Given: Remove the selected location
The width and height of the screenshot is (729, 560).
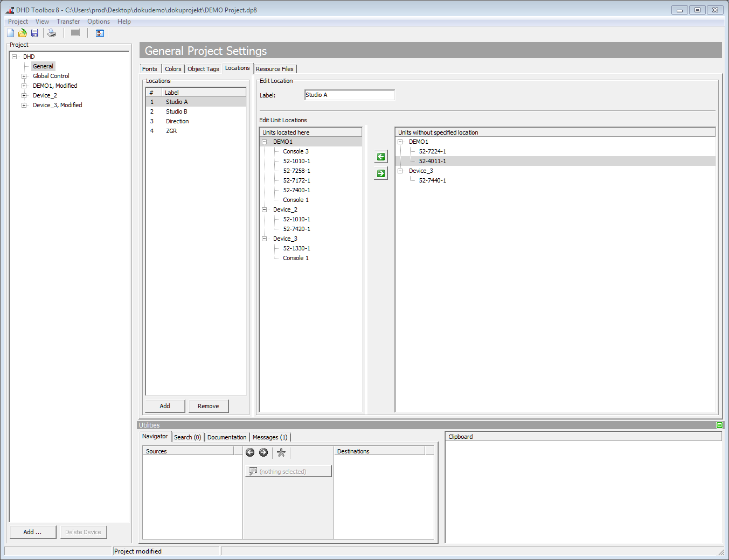Looking at the screenshot, I should pos(209,405).
